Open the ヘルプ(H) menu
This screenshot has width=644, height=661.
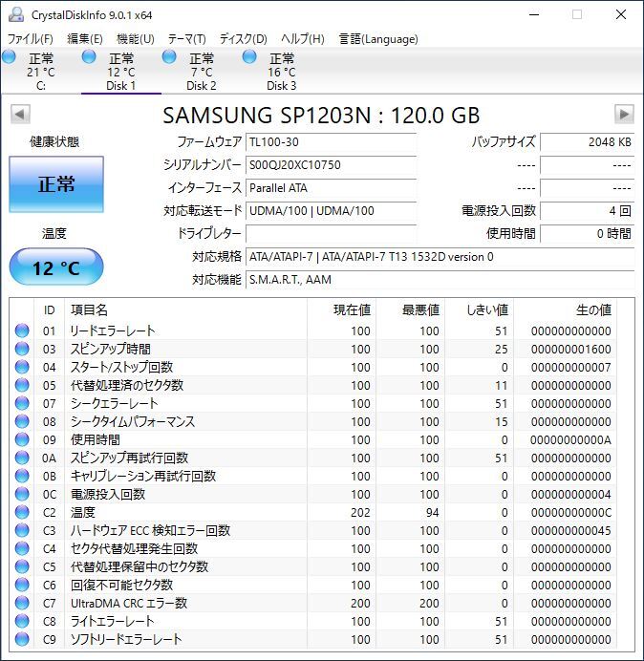(303, 39)
